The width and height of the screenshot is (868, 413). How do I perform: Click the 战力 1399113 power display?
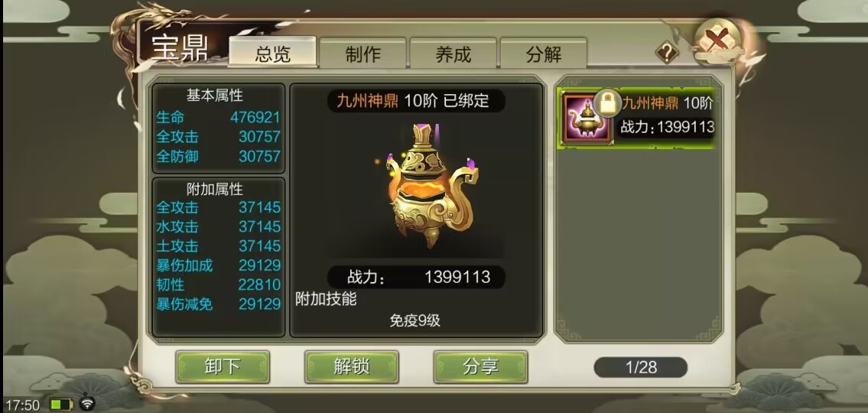(416, 277)
